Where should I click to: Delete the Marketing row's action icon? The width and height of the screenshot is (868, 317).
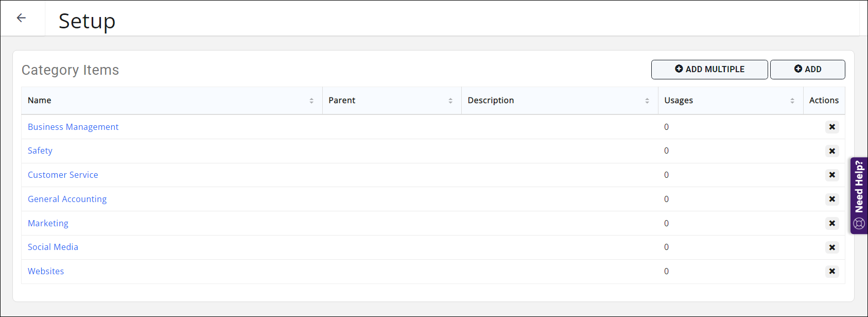point(832,223)
